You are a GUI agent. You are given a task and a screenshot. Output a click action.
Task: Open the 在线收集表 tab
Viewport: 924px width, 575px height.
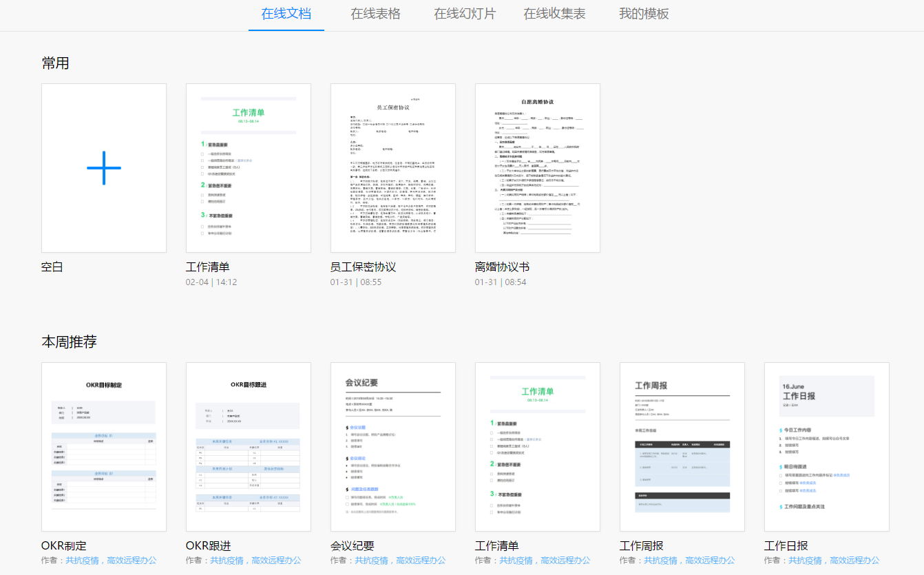pyautogui.click(x=555, y=14)
